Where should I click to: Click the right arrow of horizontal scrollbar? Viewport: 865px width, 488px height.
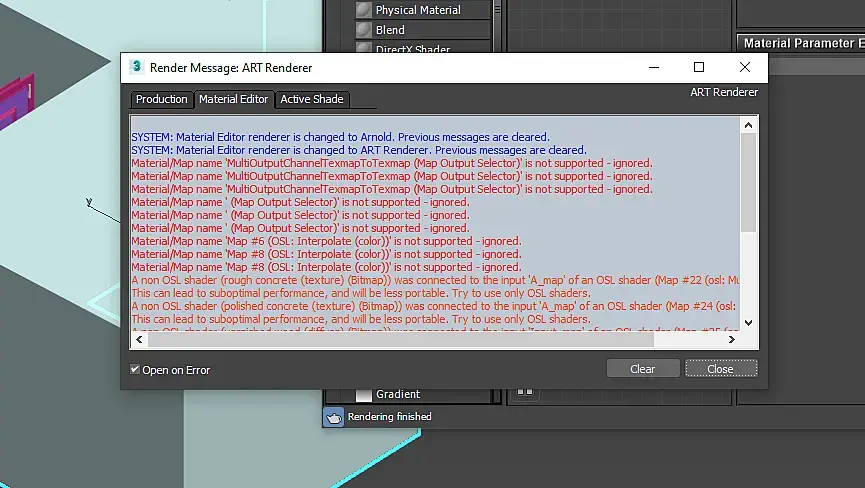(x=731, y=340)
